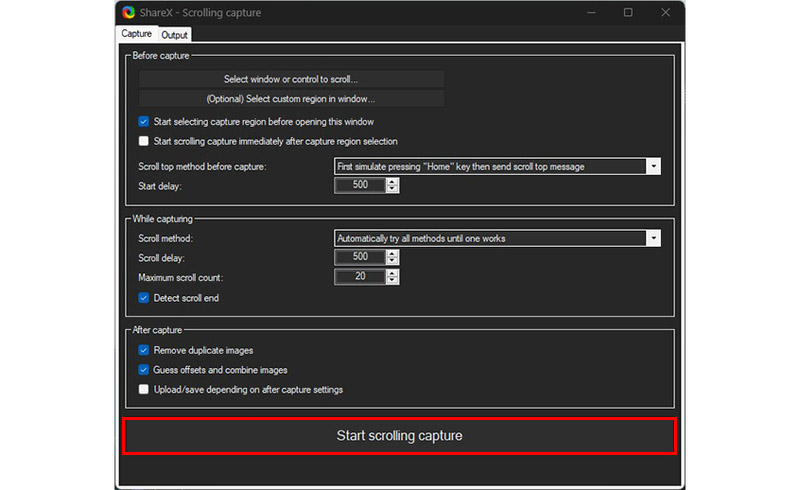Minimize the ShareX Scrolling capture window
Image resolution: width=800 pixels, height=490 pixels.
(x=591, y=12)
